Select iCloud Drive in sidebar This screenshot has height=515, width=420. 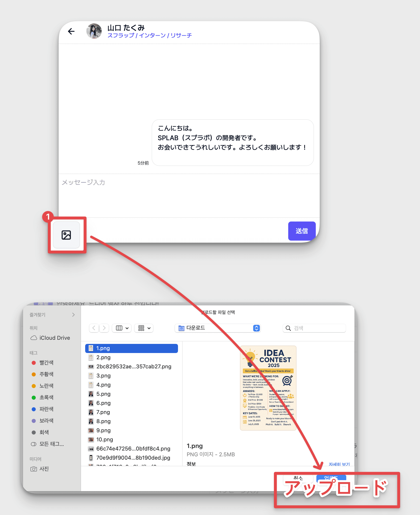click(x=54, y=338)
